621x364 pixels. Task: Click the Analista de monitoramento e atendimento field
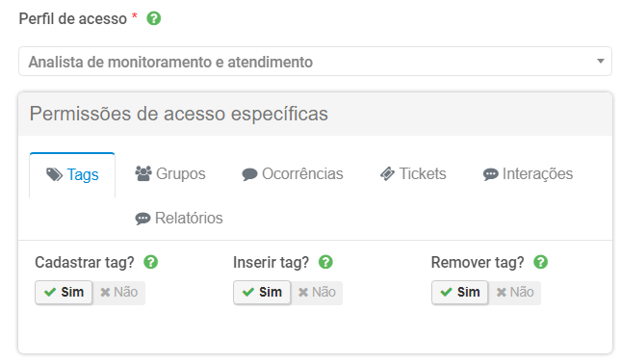(315, 62)
